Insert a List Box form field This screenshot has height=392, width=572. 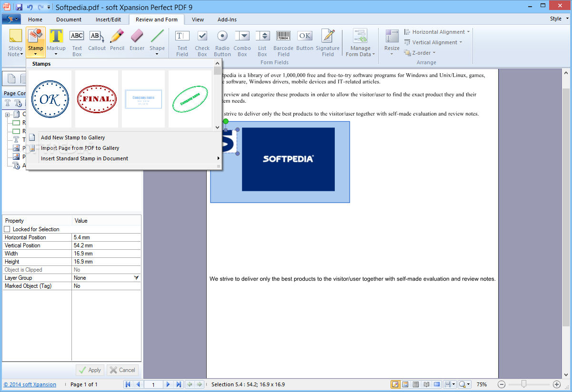[x=262, y=43]
